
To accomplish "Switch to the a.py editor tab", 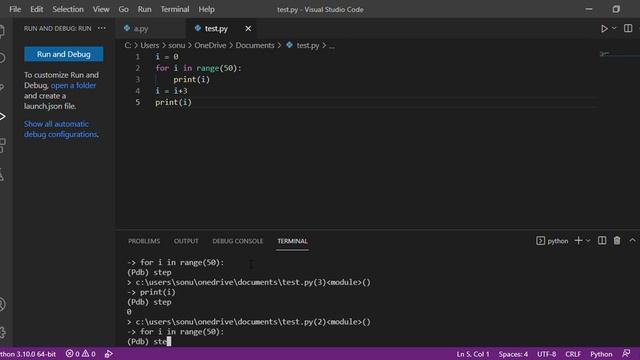I will [x=151, y=29].
